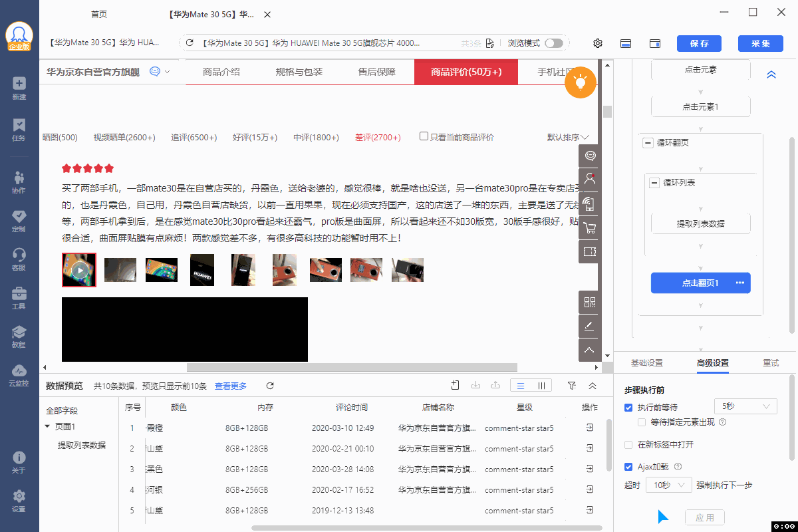This screenshot has height=532, width=798.
Task: Enable 等待指定元素出现 checkbox
Action: 642,422
